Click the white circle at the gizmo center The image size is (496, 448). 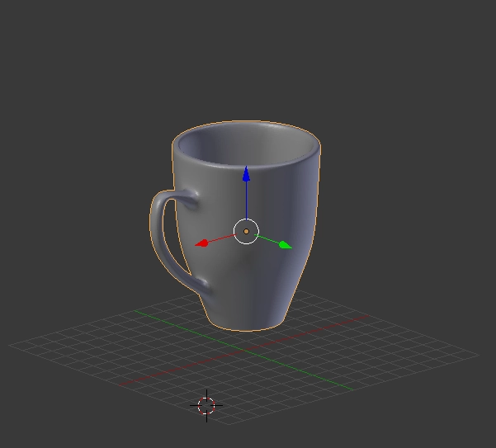[246, 232]
